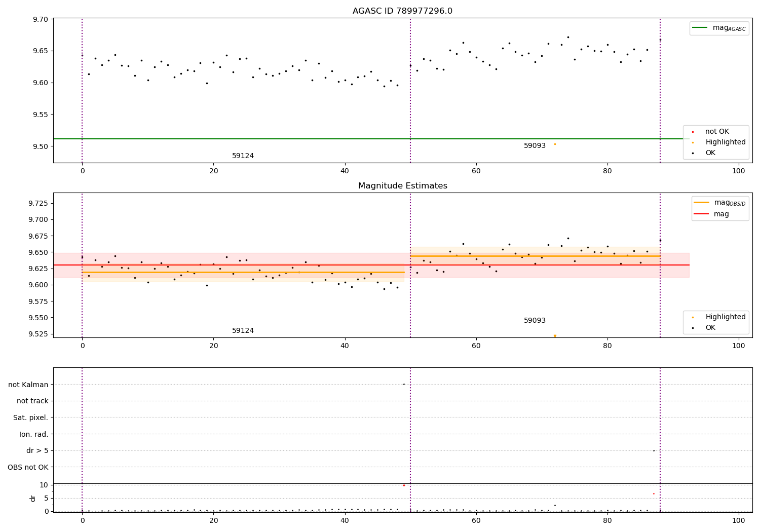Click the Ion. rad. row label
Screen dimensions: 760x532
coord(34,434)
